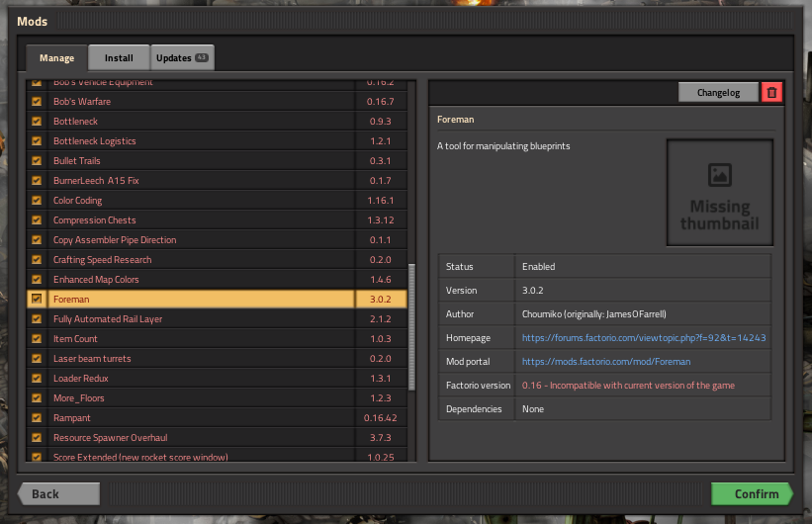812x524 pixels.
Task: Disable the Bob's Warfare mod checkbox
Action: (x=37, y=102)
